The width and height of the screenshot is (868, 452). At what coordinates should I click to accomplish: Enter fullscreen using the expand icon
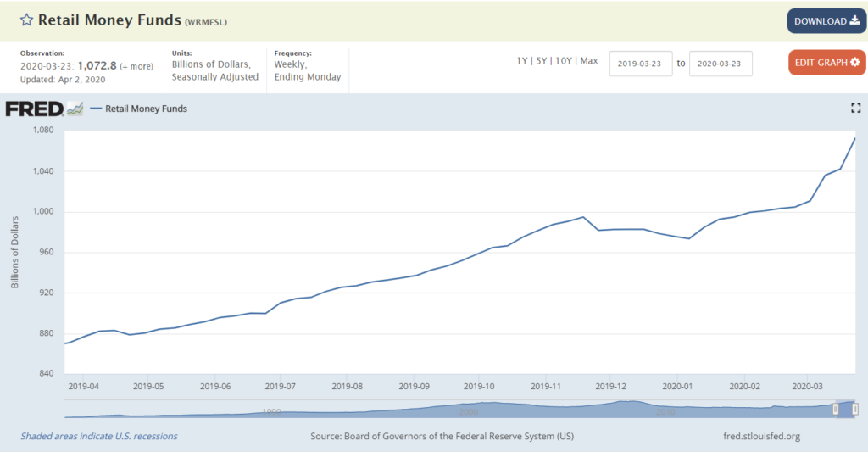(x=855, y=108)
